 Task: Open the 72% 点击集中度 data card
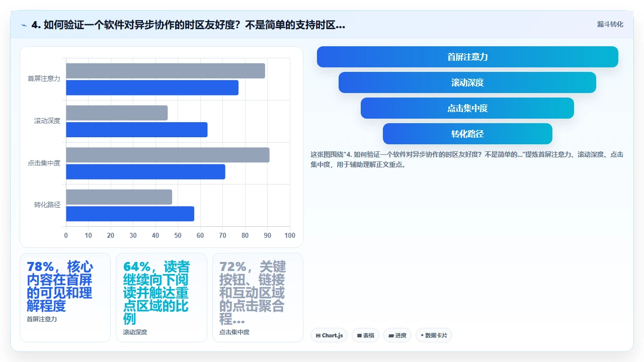pyautogui.click(x=258, y=298)
